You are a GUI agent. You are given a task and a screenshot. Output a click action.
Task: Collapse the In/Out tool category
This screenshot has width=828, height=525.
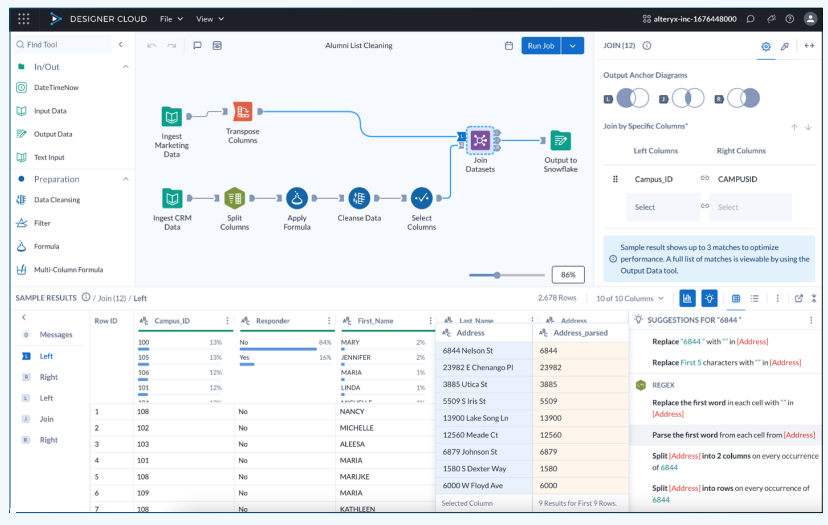point(126,67)
